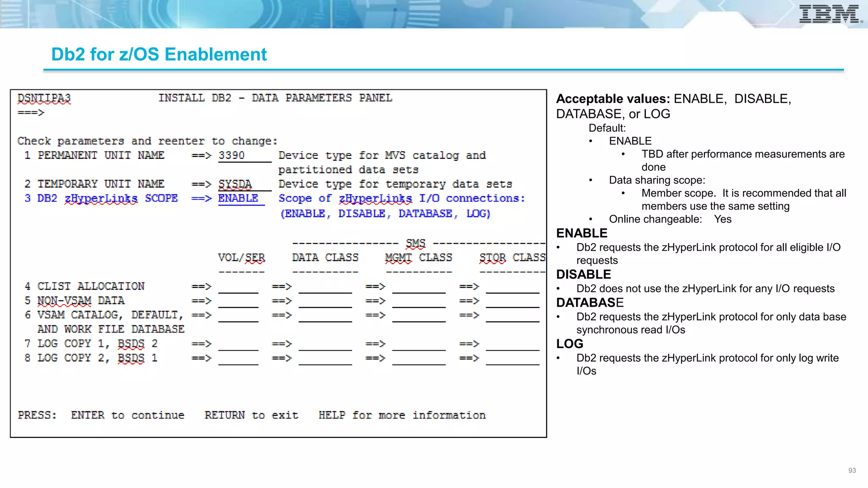Click the TEMPORARY UNIT NAME field SYSDA
This screenshot has height=488, width=868.
(245, 185)
